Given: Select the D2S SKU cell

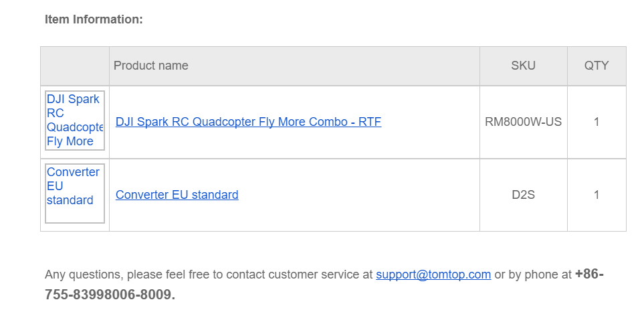Looking at the screenshot, I should click(523, 195).
